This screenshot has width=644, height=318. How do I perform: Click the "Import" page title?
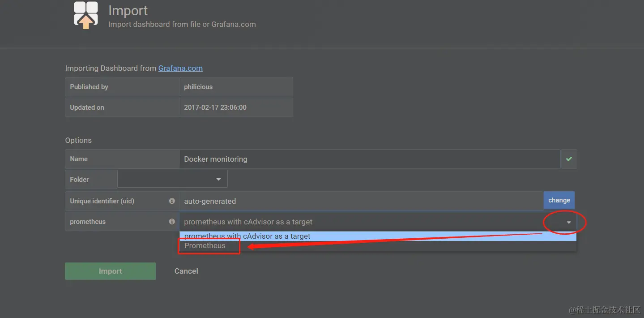coord(128,10)
